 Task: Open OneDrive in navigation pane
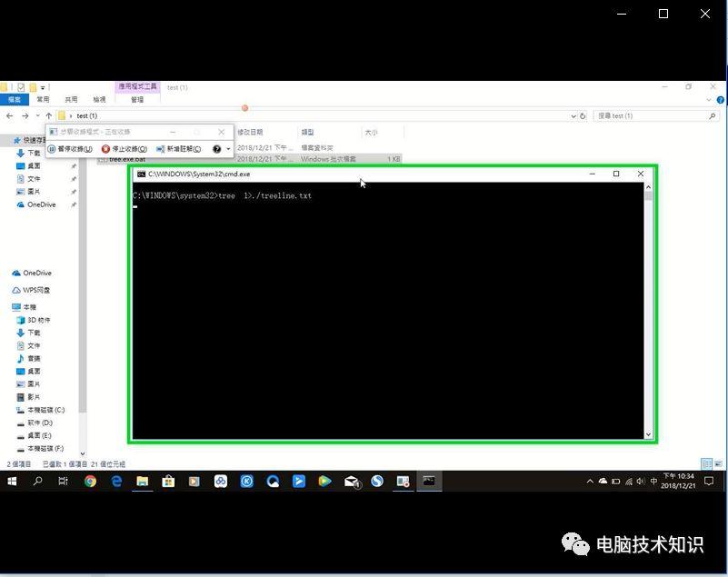tap(32, 273)
